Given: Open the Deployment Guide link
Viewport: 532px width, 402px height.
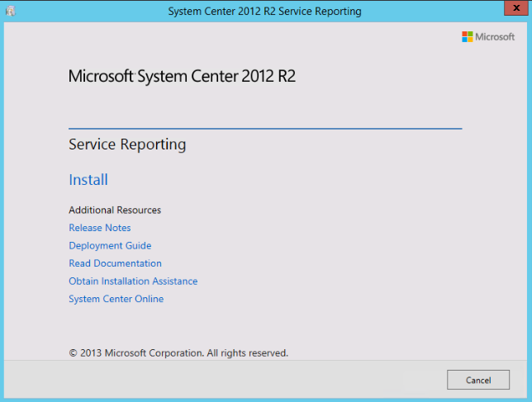Looking at the screenshot, I should 110,246.
